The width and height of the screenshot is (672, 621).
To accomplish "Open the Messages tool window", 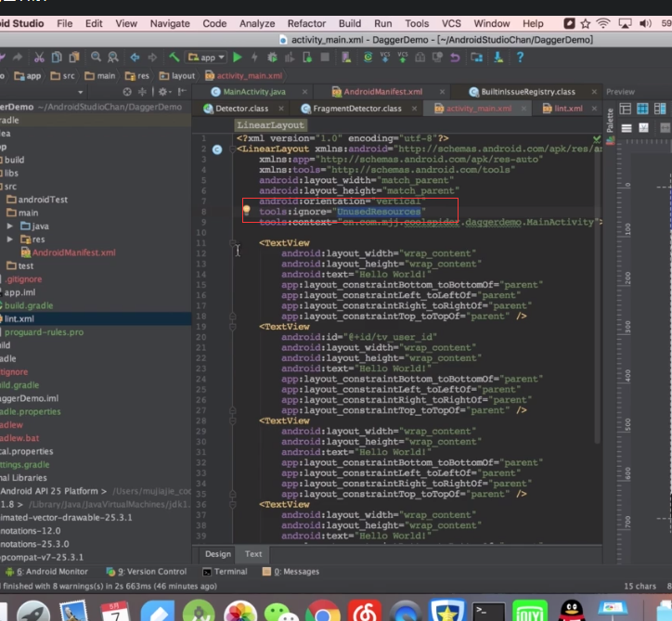I will [x=291, y=571].
